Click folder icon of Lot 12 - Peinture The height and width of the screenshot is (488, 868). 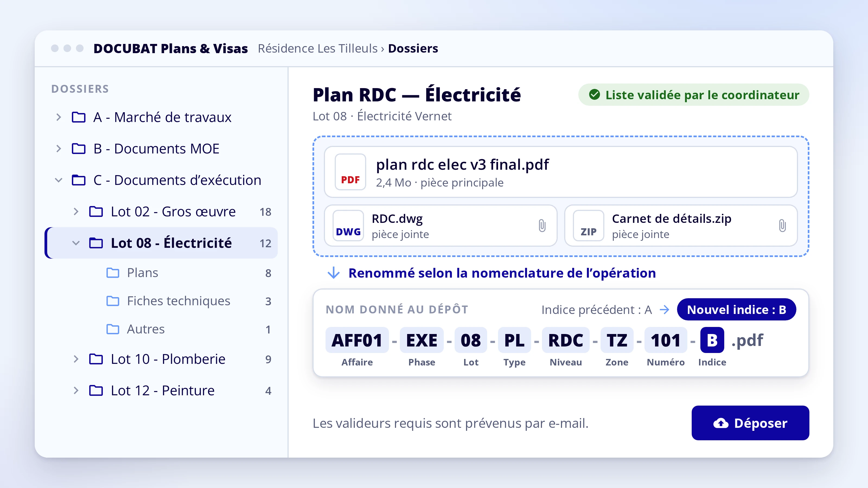[x=96, y=391]
